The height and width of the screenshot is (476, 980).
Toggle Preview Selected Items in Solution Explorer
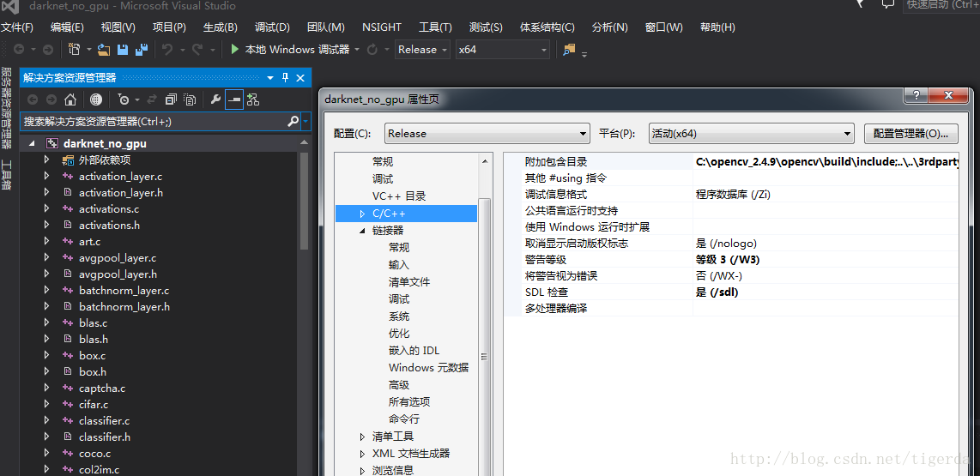(x=233, y=99)
